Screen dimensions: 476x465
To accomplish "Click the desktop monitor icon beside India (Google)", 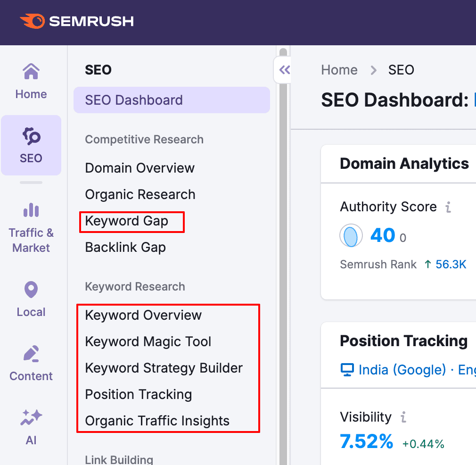I will pyautogui.click(x=347, y=370).
